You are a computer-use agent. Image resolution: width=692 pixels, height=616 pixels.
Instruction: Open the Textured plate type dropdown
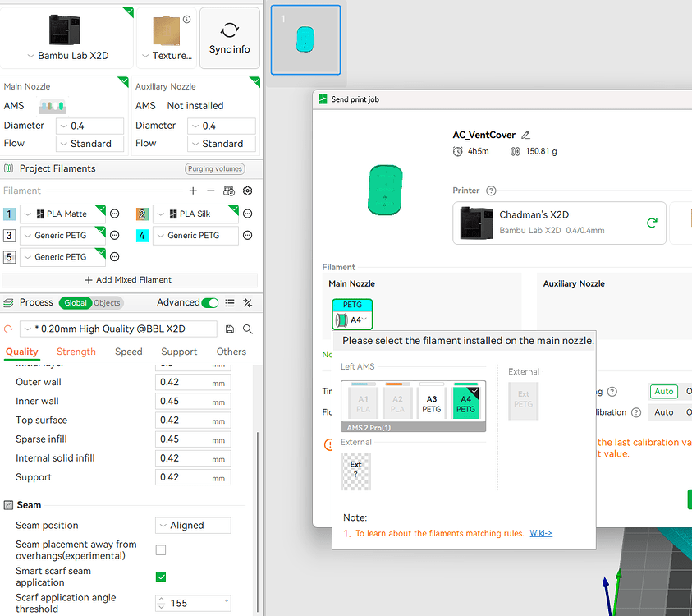point(167,56)
